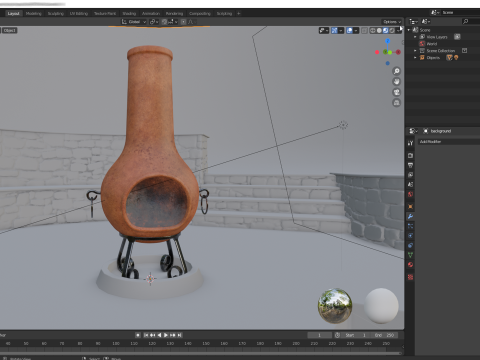The image size is (480, 360).
Task: Select wireframe viewport shading mode
Action: (x=373, y=31)
